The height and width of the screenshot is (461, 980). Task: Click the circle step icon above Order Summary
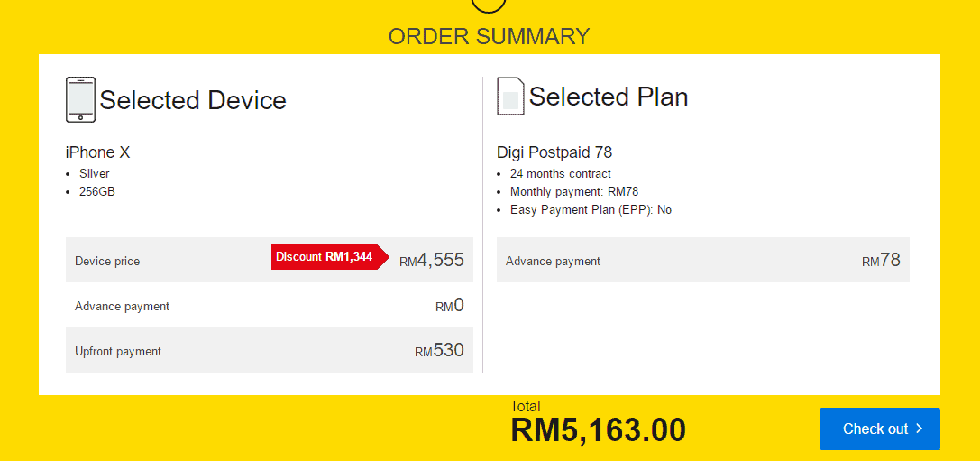click(x=489, y=6)
